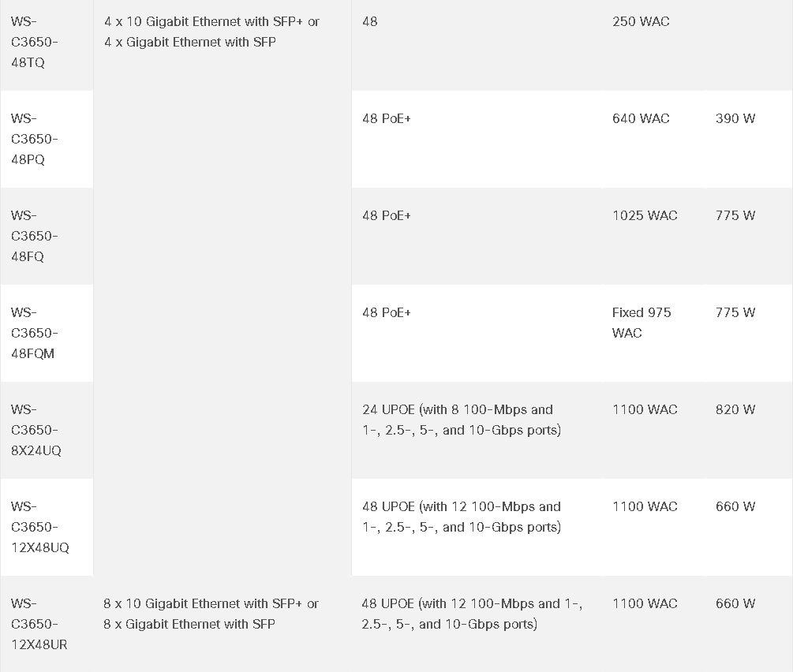The image size is (793, 672).
Task: Click the 48 UPOE description for 12X48UR
Action: coord(471,614)
